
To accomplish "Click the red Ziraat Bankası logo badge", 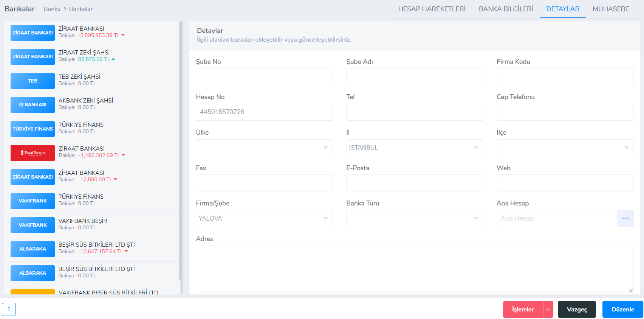I will coord(33,153).
